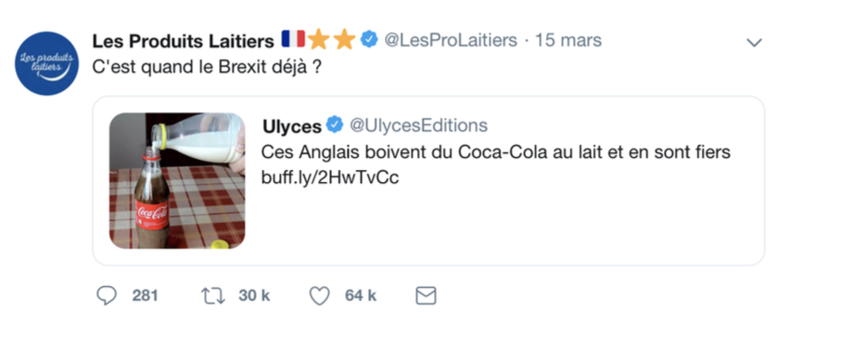Follow the buff.ly/2HwTvCc link
The height and width of the screenshot is (338, 868).
tap(330, 178)
